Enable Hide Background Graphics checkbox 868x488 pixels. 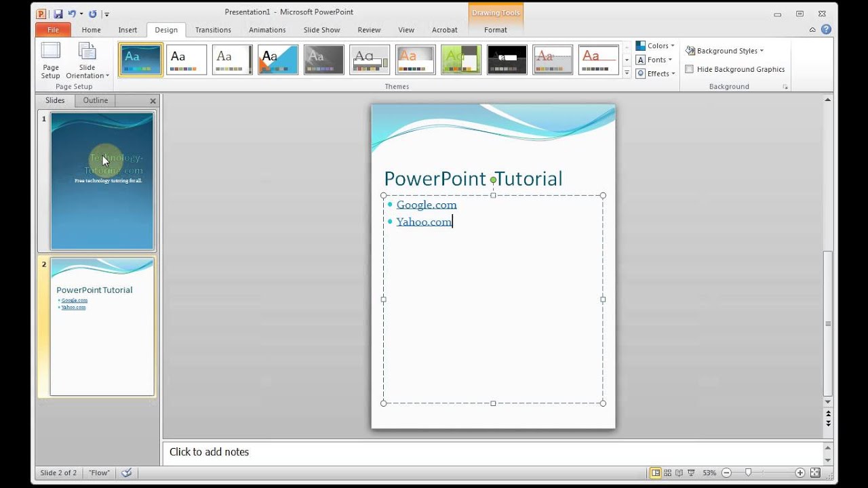[690, 69]
